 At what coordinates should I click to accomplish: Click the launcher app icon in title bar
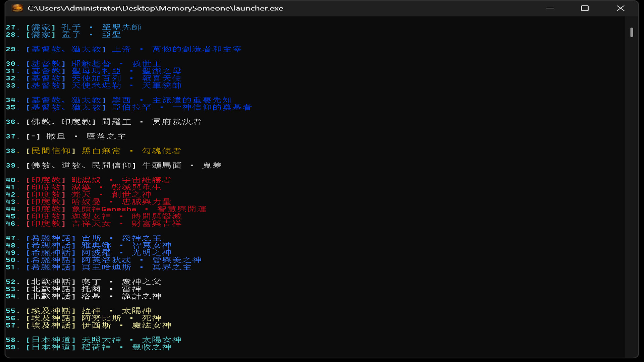[17, 8]
